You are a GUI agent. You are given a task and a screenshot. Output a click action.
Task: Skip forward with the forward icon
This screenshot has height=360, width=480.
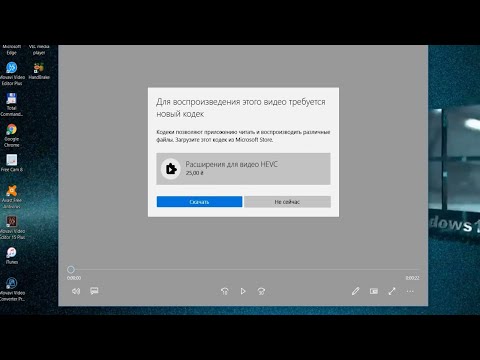click(x=261, y=291)
